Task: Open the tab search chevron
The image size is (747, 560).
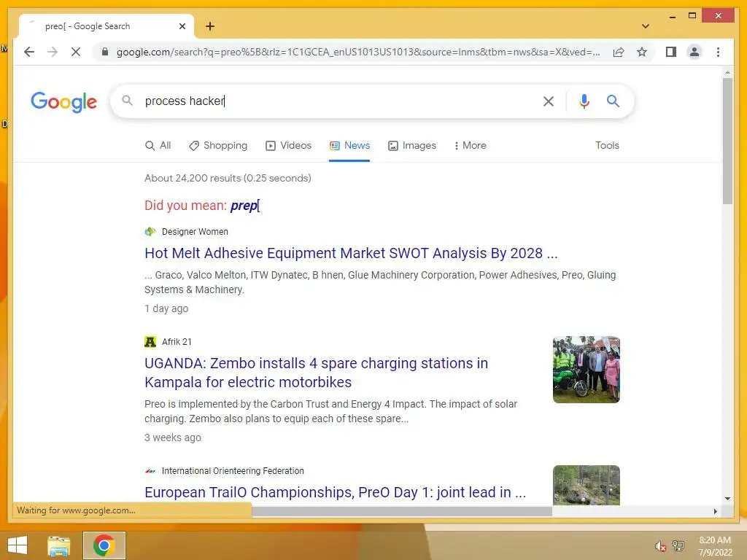Action: point(645,26)
